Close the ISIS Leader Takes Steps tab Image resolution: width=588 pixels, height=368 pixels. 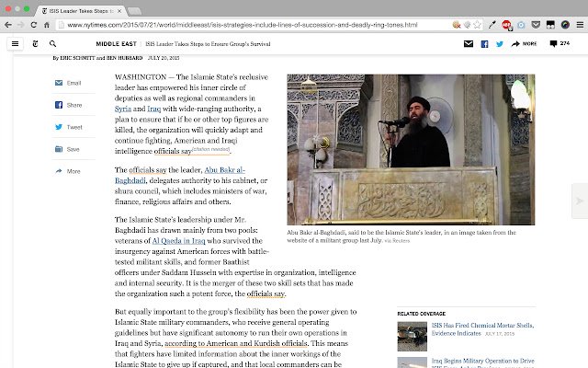[x=119, y=11]
